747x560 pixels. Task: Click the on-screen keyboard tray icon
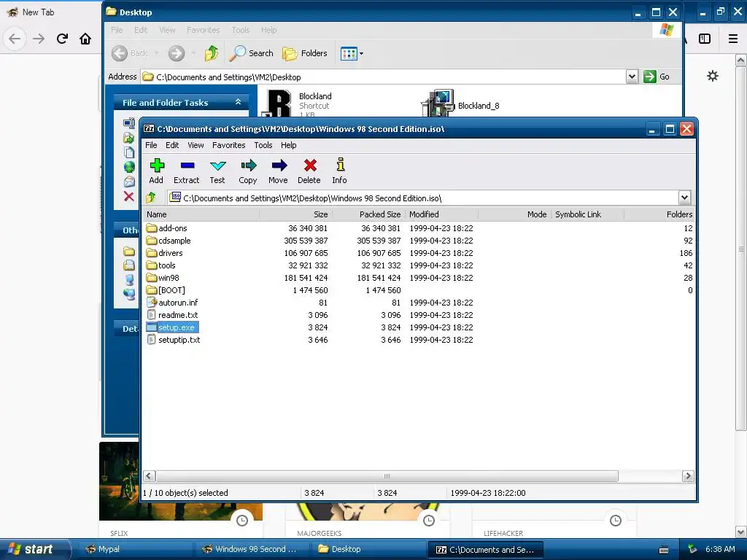point(664,550)
